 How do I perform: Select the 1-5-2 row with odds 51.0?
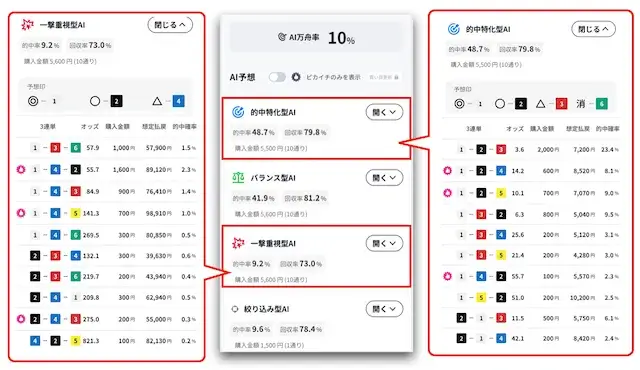point(531,297)
